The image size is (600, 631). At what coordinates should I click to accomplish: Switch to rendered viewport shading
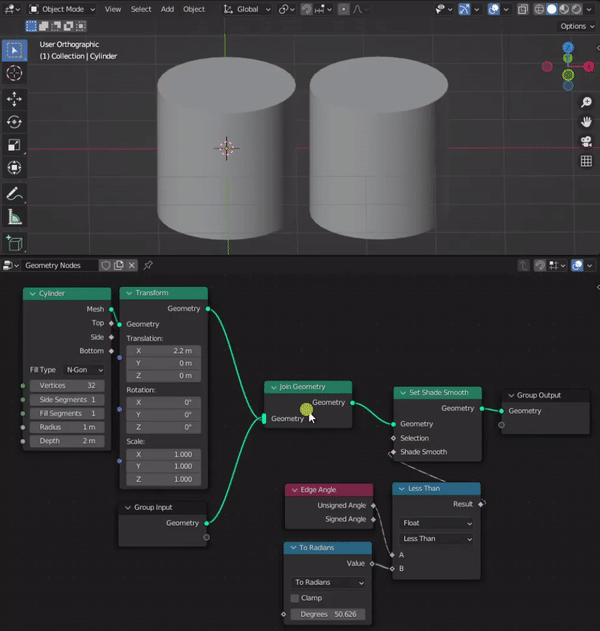(576, 9)
